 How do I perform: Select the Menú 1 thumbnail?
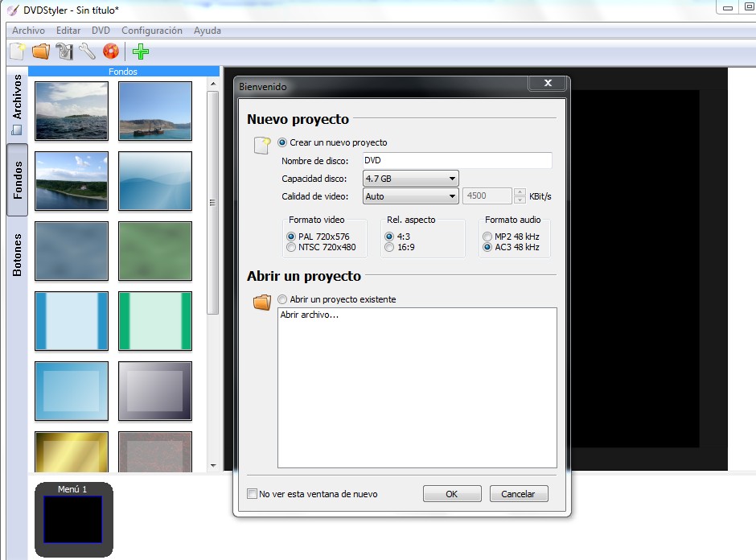coord(73,519)
